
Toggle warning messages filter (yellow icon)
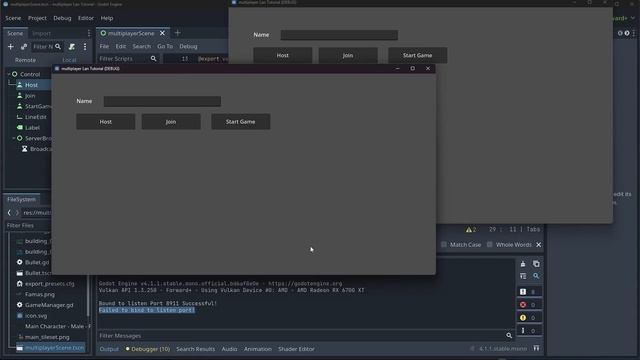pyautogui.click(x=530, y=318)
